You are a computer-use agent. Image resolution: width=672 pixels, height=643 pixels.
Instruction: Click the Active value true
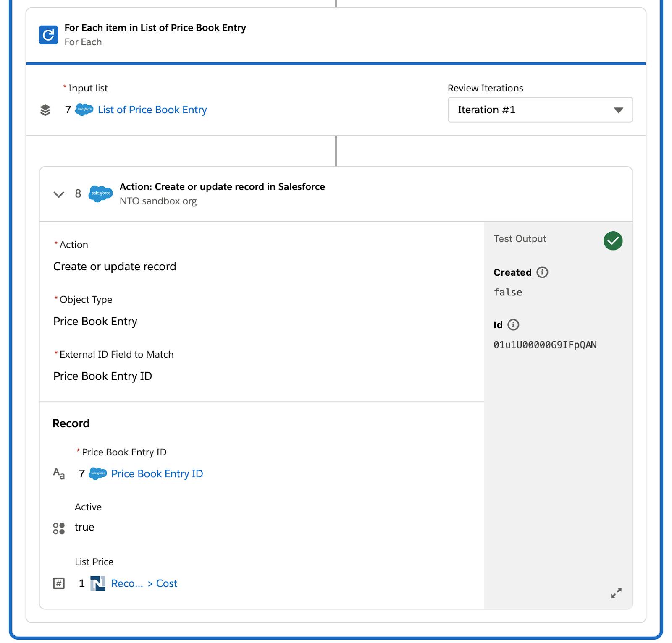pos(84,527)
